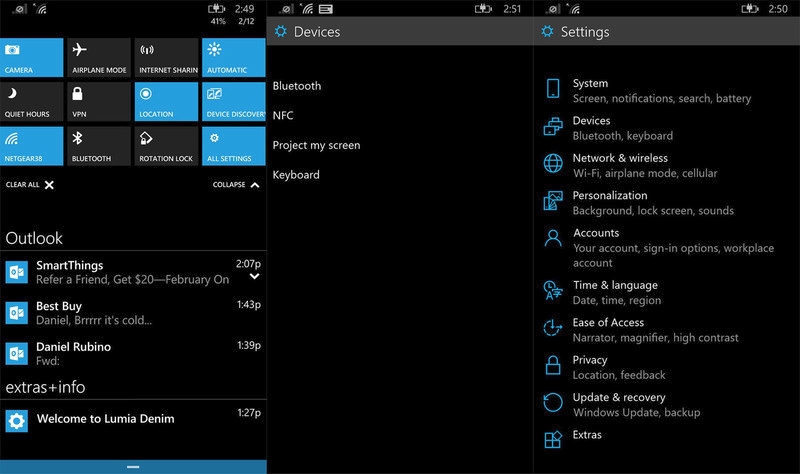Open Best Buy email notification
The height and width of the screenshot is (474, 800).
[x=133, y=313]
